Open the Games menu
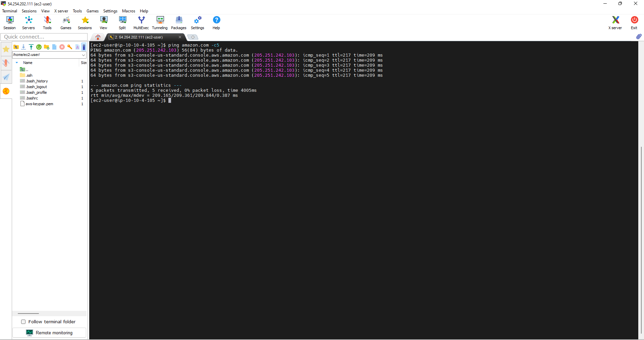This screenshot has width=644, height=340. pos(93,11)
